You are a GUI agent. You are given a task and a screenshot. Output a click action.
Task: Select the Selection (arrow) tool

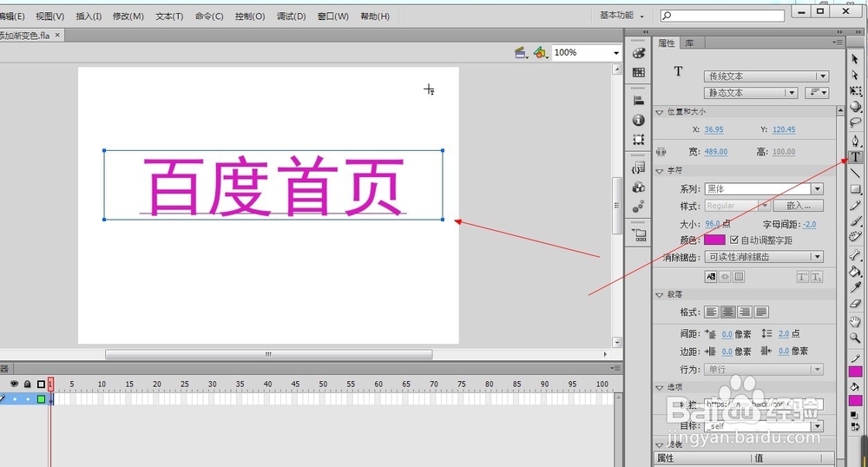[855, 59]
